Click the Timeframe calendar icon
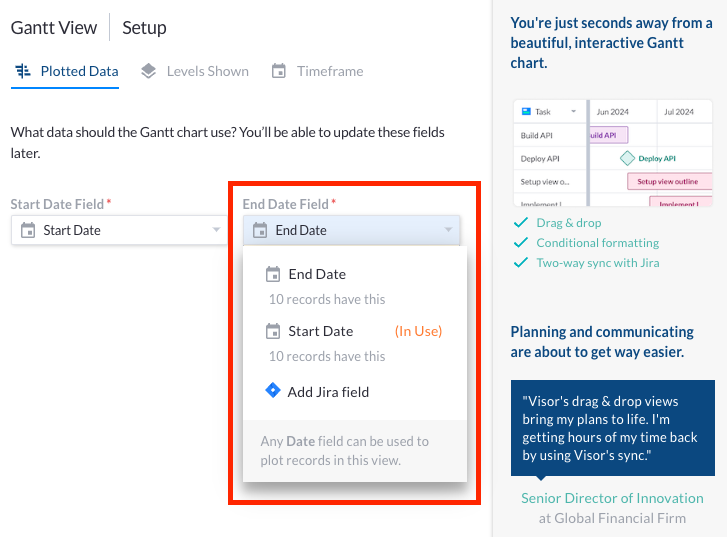 [x=279, y=71]
